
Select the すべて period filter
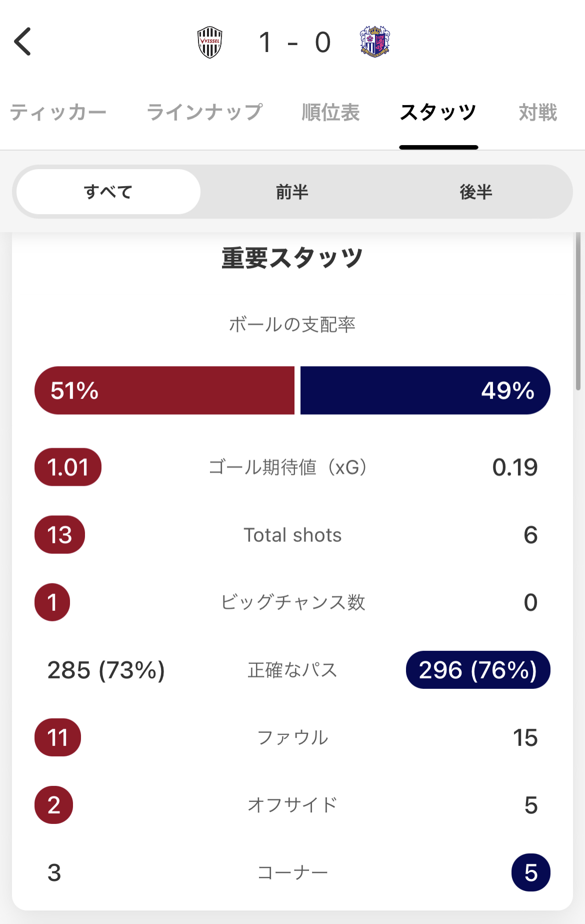pyautogui.click(x=108, y=192)
